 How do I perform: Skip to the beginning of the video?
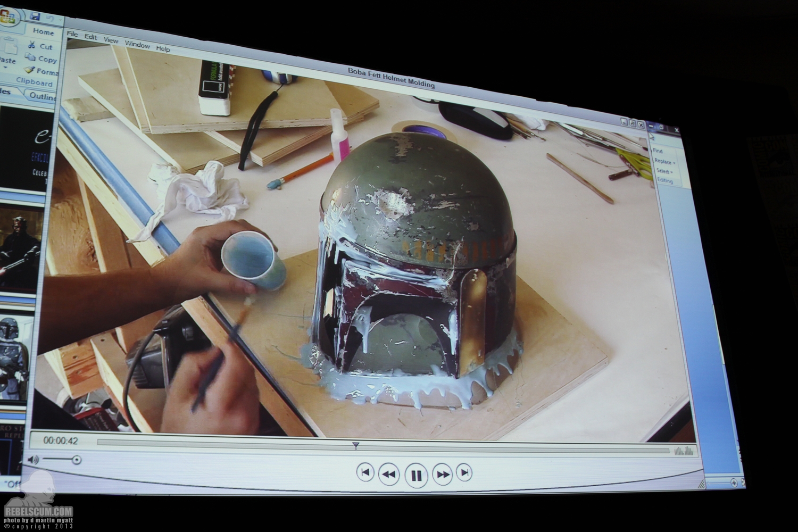point(365,472)
